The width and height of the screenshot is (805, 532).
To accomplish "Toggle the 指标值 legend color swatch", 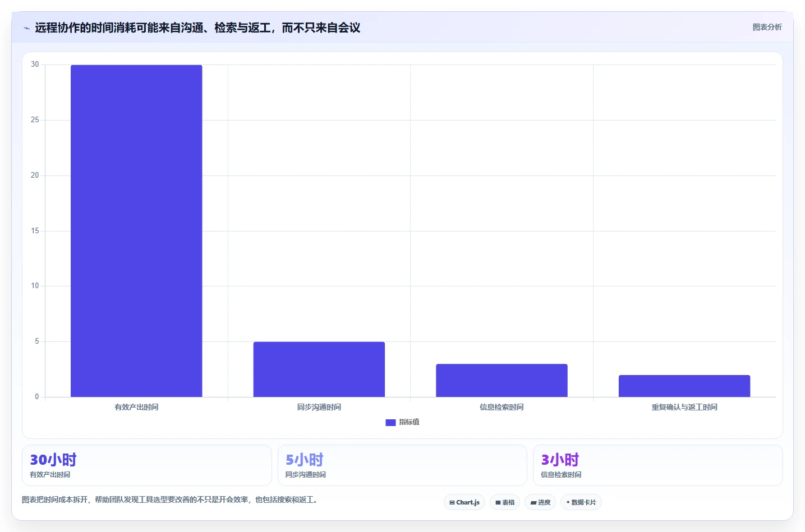I will click(390, 422).
